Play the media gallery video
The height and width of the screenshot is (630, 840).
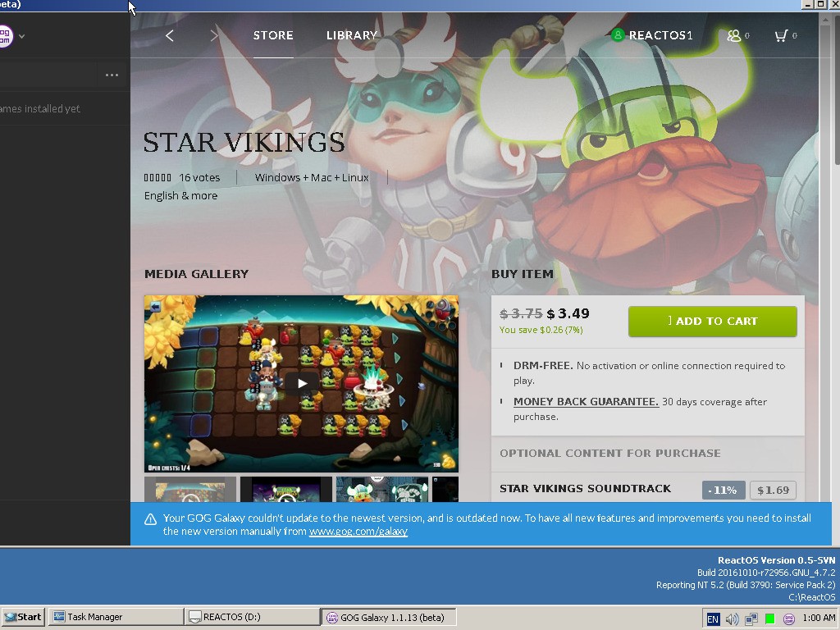[302, 383]
